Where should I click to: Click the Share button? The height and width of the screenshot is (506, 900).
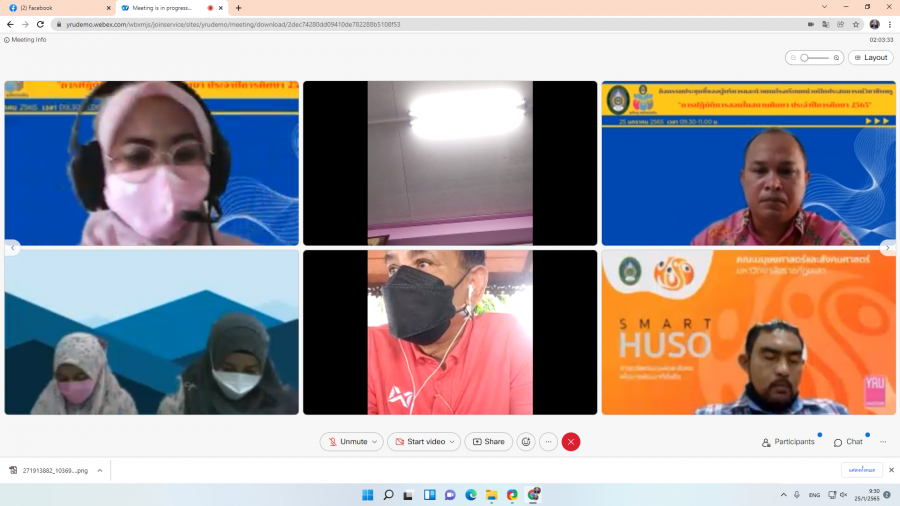click(x=488, y=442)
